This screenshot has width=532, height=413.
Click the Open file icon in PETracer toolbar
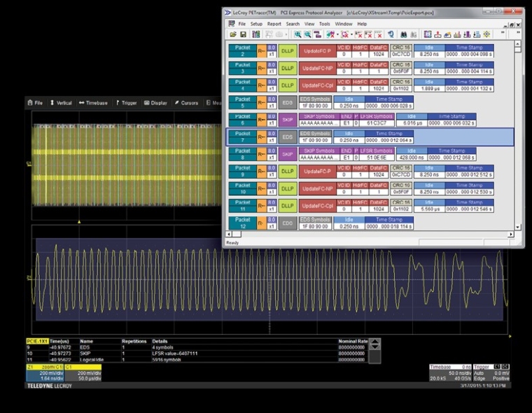tap(233, 34)
